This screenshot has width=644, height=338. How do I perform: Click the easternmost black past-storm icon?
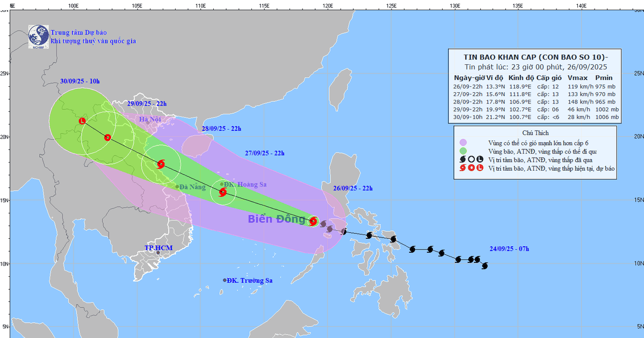click(x=484, y=266)
